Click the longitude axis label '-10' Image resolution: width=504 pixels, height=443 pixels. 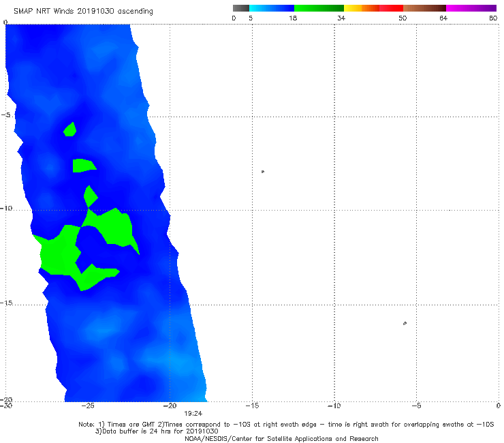pyautogui.click(x=334, y=406)
